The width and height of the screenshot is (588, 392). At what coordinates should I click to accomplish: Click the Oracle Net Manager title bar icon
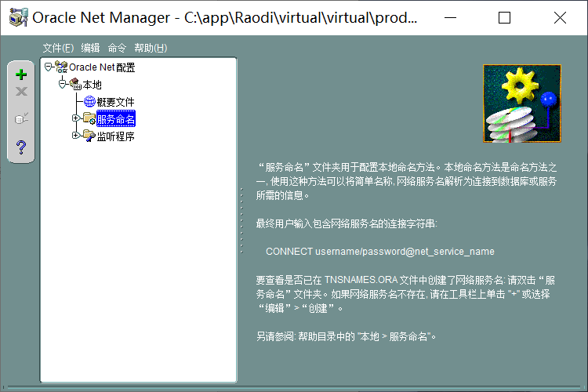tap(18, 17)
